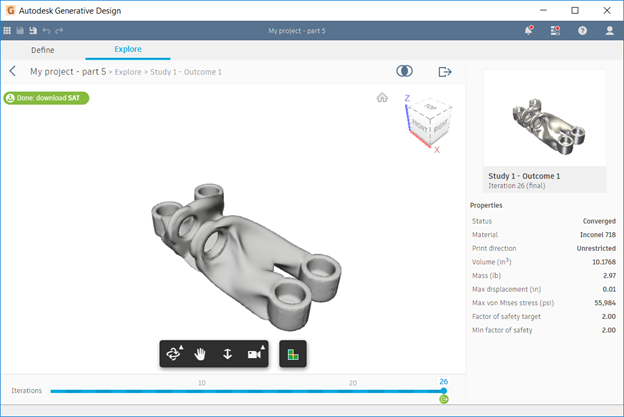The height and width of the screenshot is (417, 624).
Task: Open the job status icon
Action: point(555,30)
